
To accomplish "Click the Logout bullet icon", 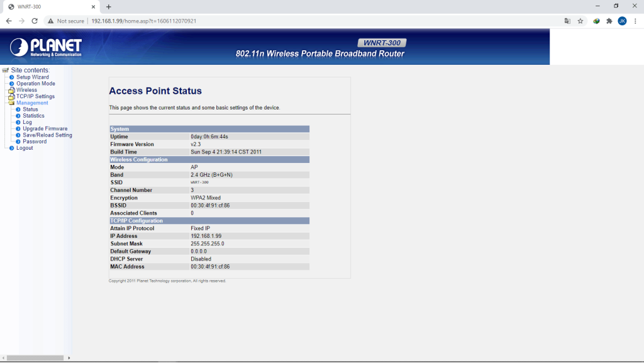I will 11,148.
